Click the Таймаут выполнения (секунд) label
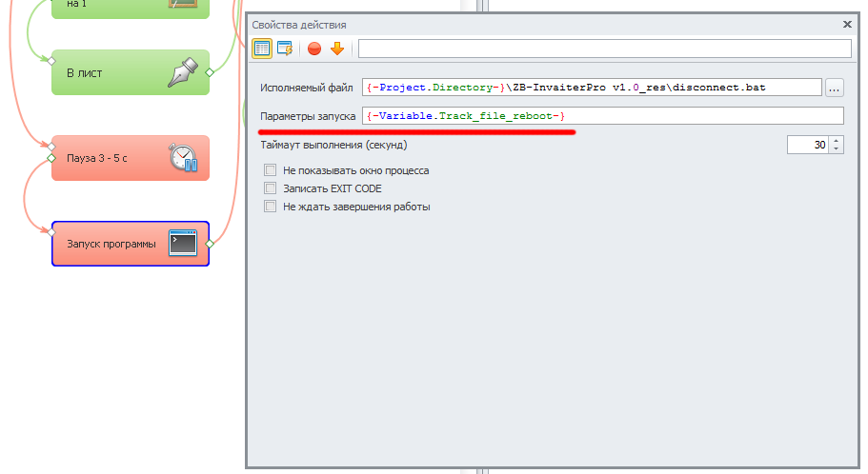This screenshot has height=474, width=868. coord(333,145)
